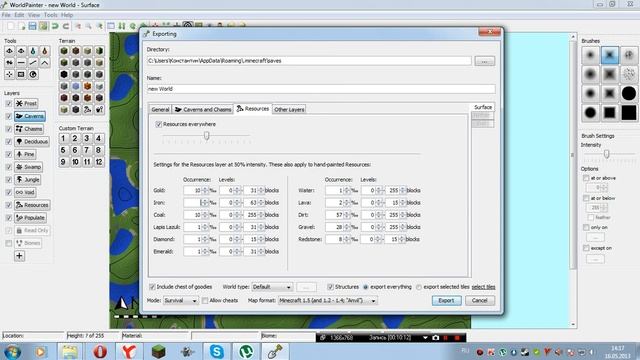The height and width of the screenshot is (360, 640).
Task: Select the Pine forest layer
Action: [x=25, y=154]
